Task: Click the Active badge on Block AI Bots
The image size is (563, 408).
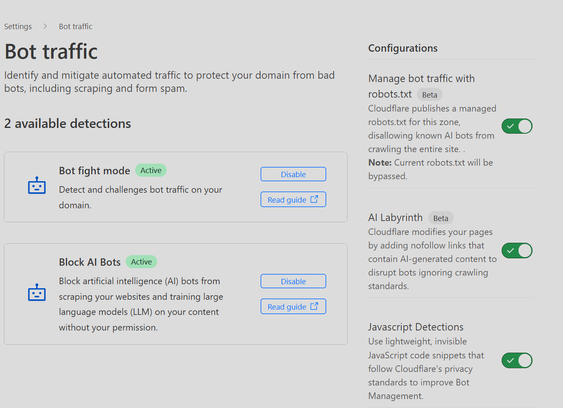Action: 141,262
